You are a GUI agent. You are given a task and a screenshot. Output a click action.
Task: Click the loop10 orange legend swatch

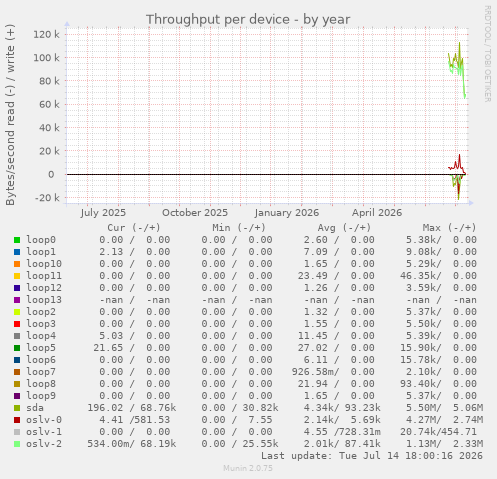pos(17,264)
